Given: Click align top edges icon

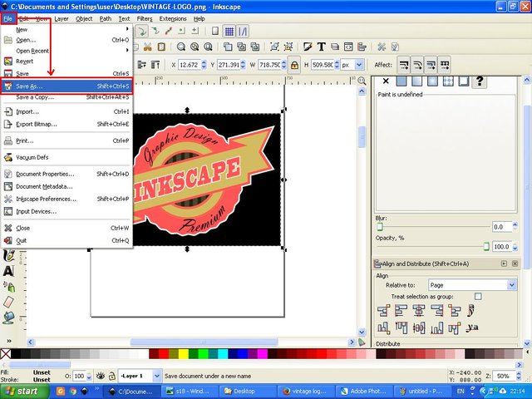Looking at the screenshot, I should tap(401, 328).
